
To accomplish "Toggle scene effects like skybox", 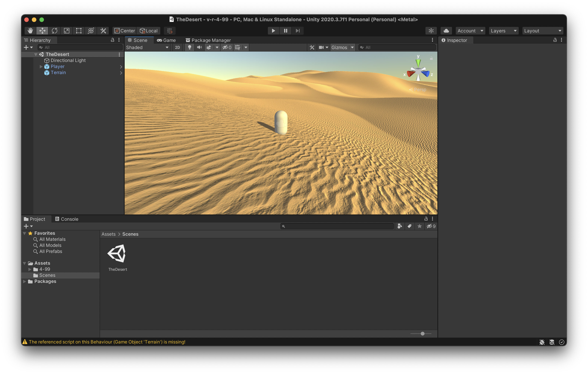I will (x=209, y=47).
